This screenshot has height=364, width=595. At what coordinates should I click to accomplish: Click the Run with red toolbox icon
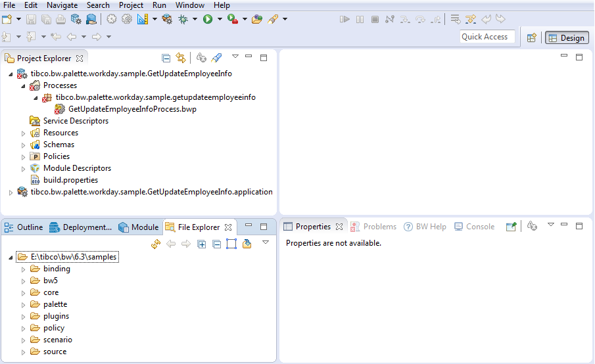pyautogui.click(x=232, y=19)
